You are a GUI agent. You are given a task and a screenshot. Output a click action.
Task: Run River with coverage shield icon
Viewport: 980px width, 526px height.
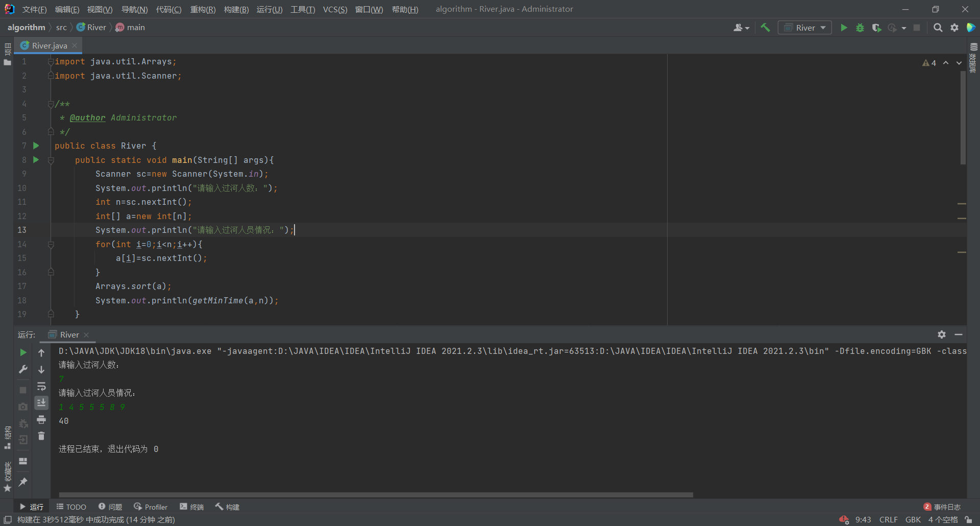(x=876, y=28)
